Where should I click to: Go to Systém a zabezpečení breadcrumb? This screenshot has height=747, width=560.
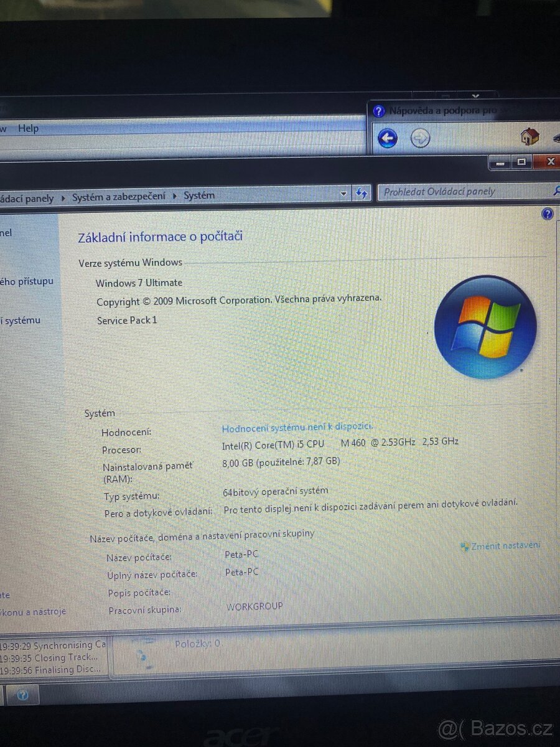point(119,197)
